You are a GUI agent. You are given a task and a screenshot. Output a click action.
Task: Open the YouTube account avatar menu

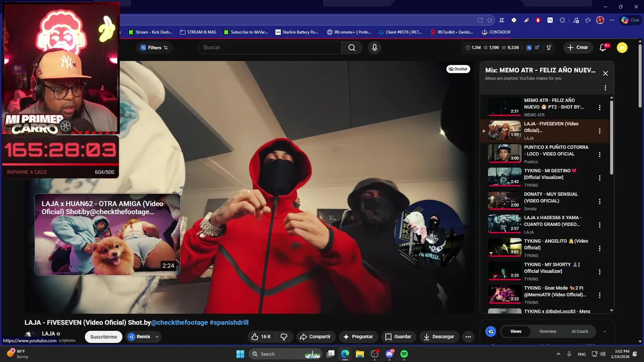622,47
